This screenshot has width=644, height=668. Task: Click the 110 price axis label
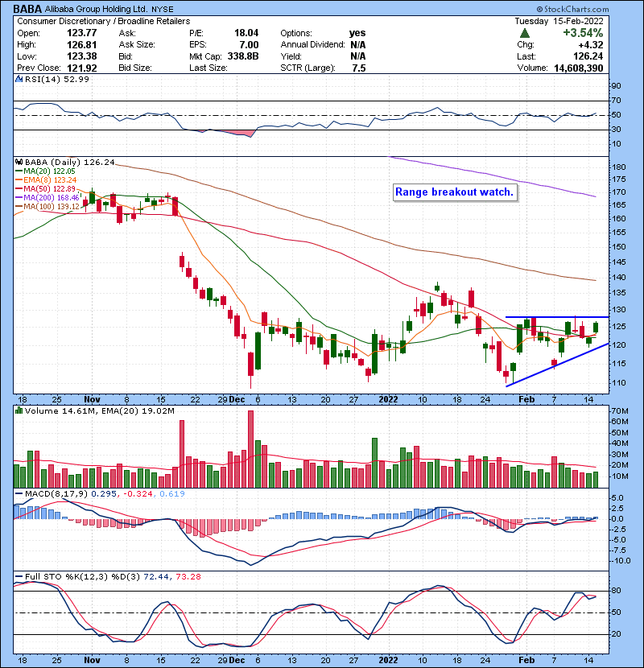point(619,382)
